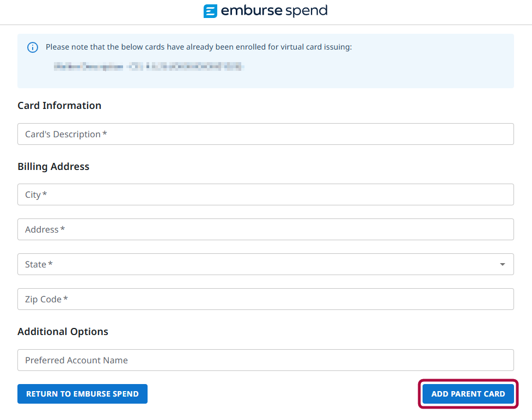
Task: Select the dropdown arrow on the State field
Action: pyautogui.click(x=502, y=264)
